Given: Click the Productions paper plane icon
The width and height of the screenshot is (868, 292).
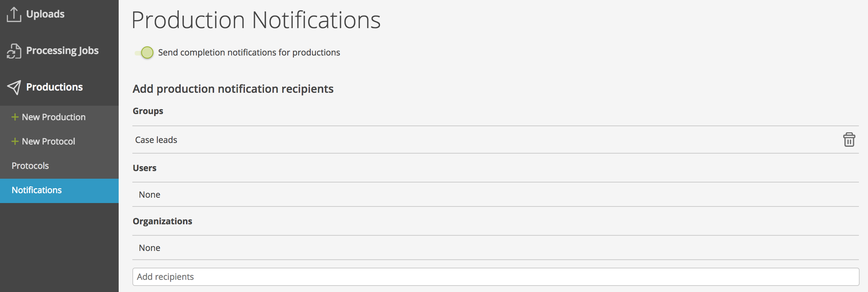Looking at the screenshot, I should tap(14, 87).
